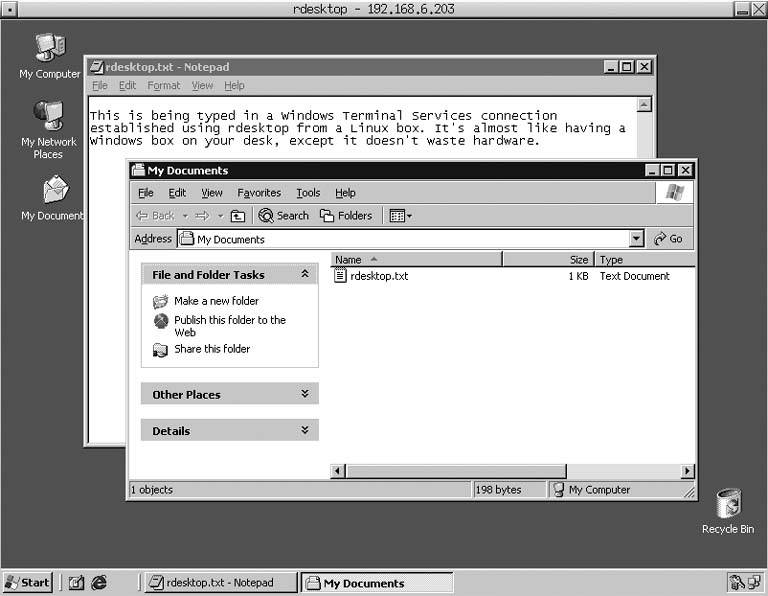Click the Windows flag logo in explorer
768x596 pixels.
pos(674,192)
